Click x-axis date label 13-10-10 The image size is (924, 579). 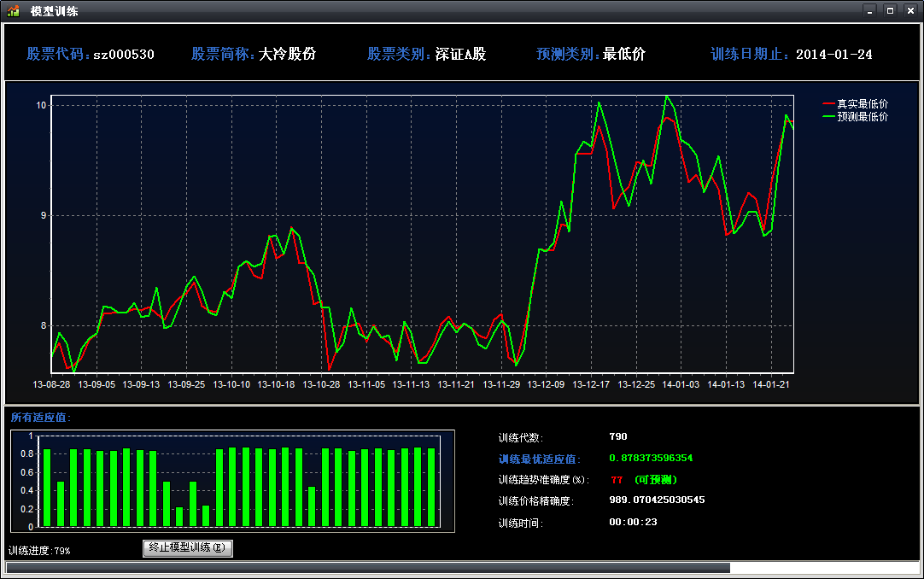[231, 384]
